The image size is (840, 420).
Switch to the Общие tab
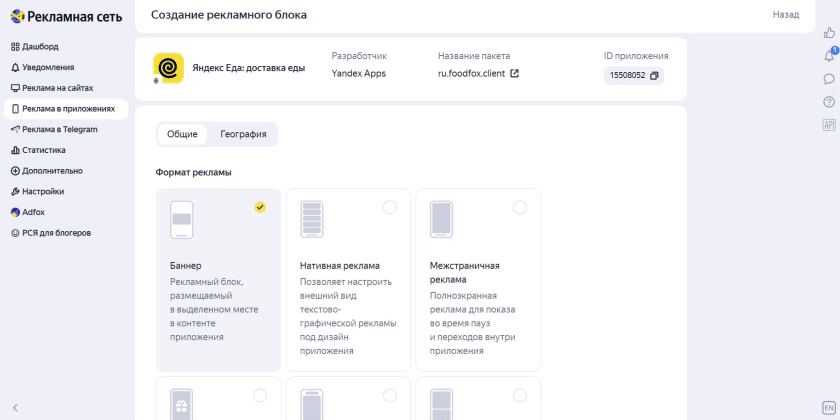pyautogui.click(x=182, y=134)
